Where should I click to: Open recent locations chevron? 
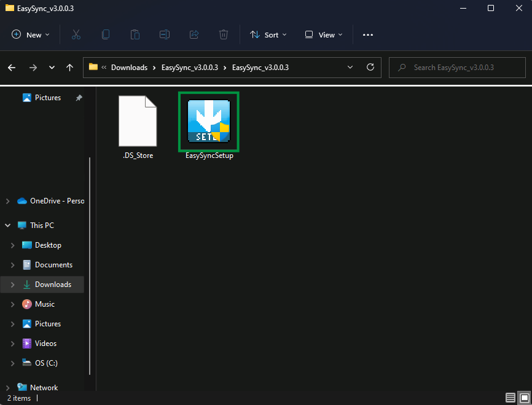point(52,68)
